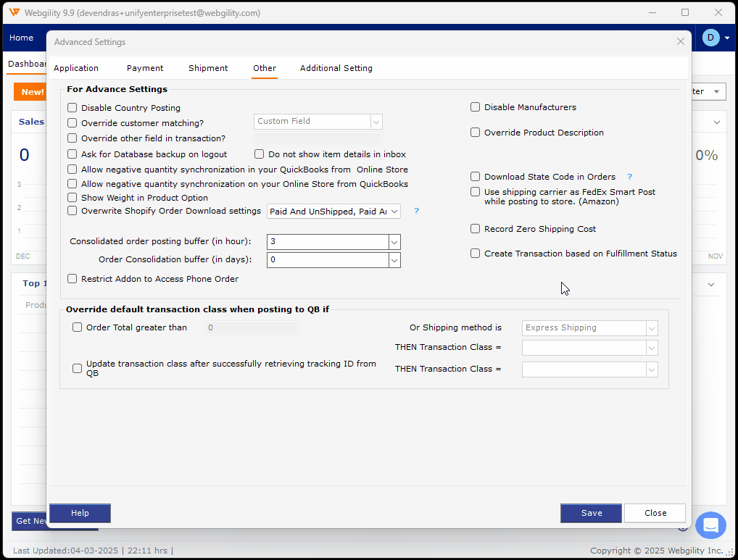The height and width of the screenshot is (560, 738).
Task: Enable Disable Country Posting checkbox
Action: coord(72,108)
